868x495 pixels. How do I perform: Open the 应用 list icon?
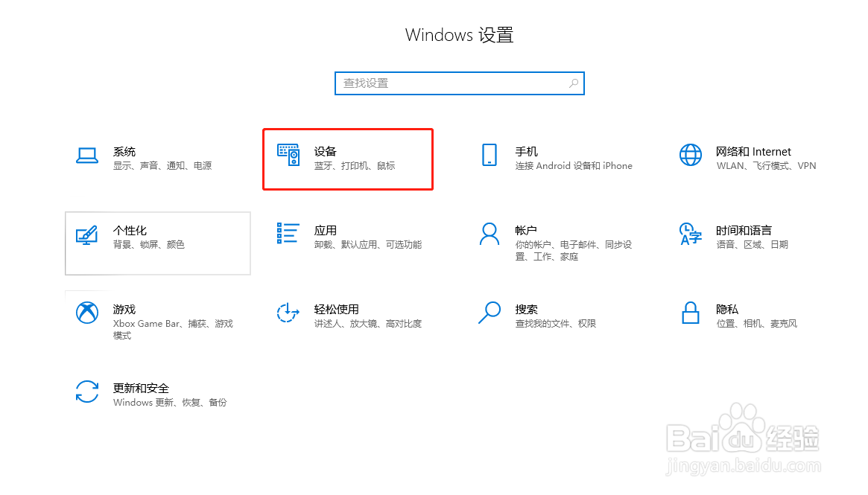click(288, 234)
